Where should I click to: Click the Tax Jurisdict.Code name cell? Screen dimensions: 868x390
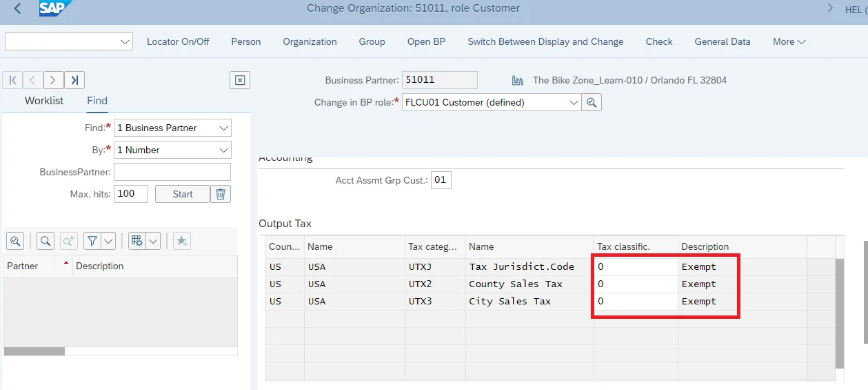pos(529,266)
